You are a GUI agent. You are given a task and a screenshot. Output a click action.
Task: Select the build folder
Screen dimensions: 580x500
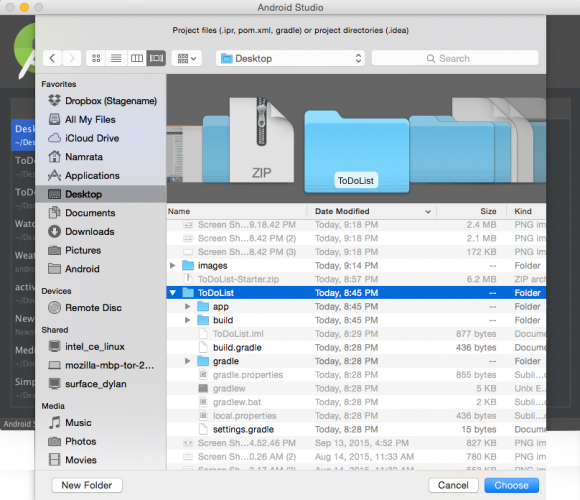[356, 320]
